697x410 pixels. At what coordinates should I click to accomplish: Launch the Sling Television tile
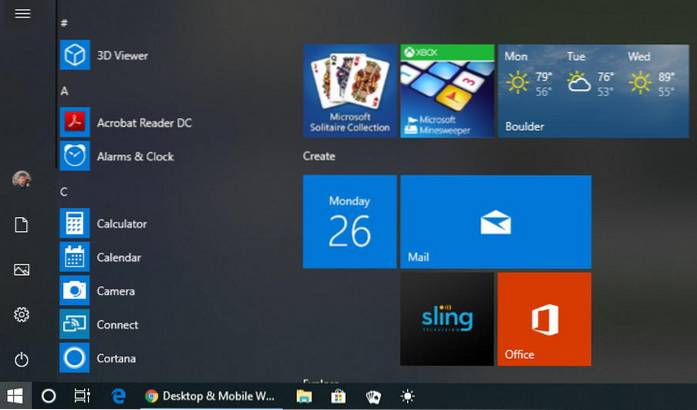pos(446,319)
